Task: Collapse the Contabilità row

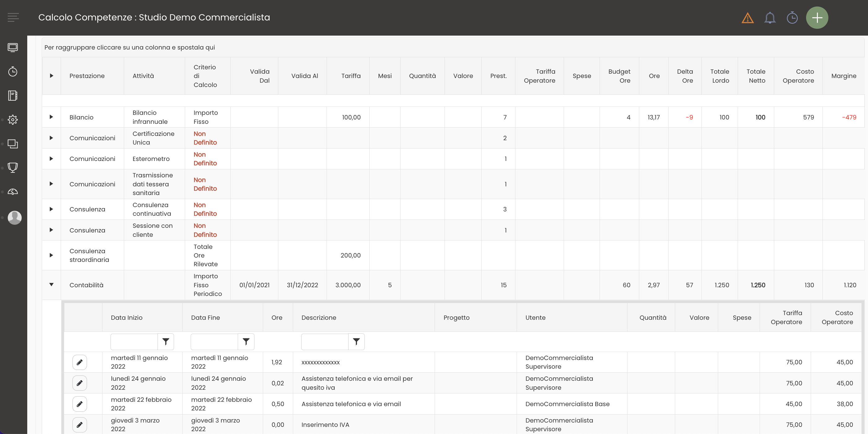Action: tap(51, 285)
